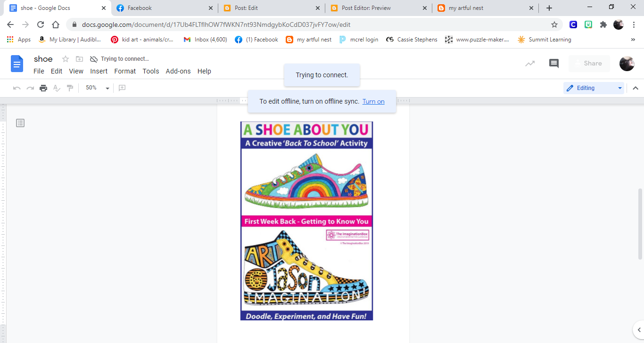
Task: Open the activity dashboard trend icon
Action: 530,64
